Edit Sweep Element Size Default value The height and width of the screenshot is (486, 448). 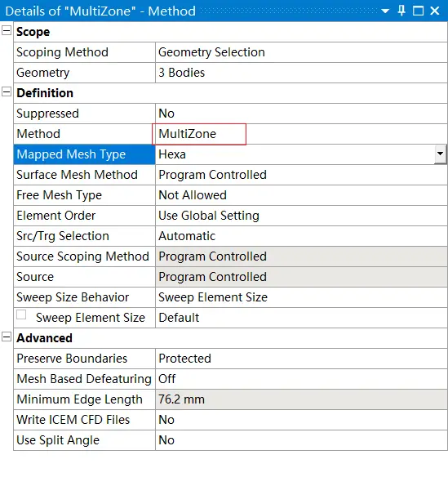(x=301, y=318)
